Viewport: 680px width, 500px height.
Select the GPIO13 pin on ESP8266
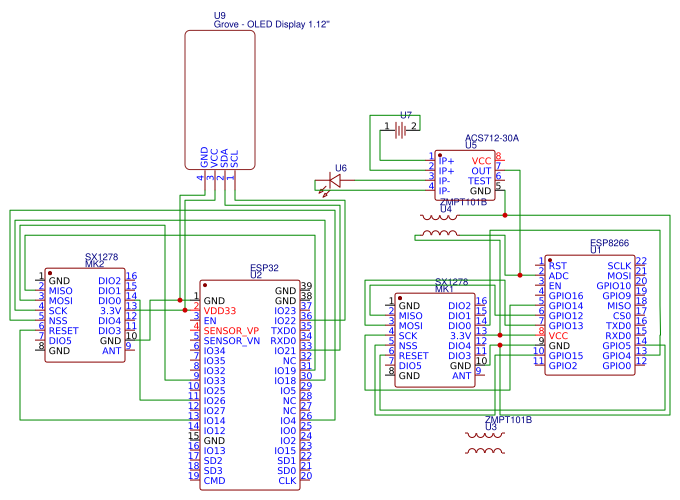click(x=566, y=326)
